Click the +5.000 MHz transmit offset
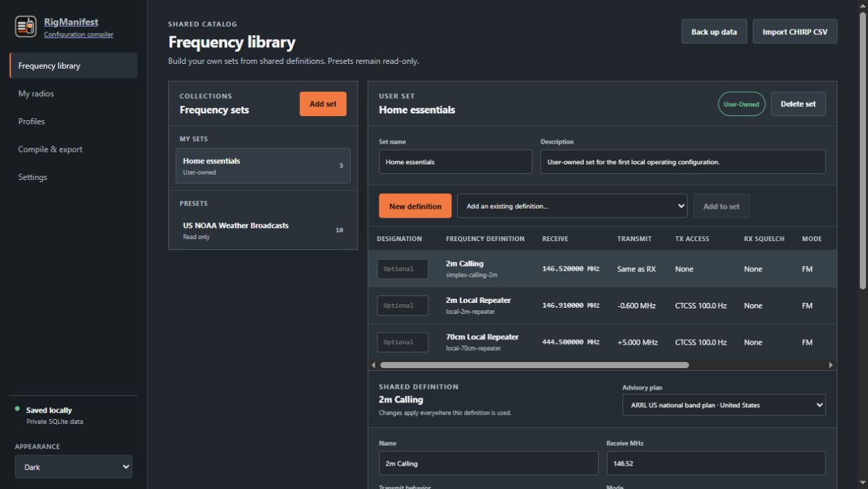 pyautogui.click(x=637, y=342)
